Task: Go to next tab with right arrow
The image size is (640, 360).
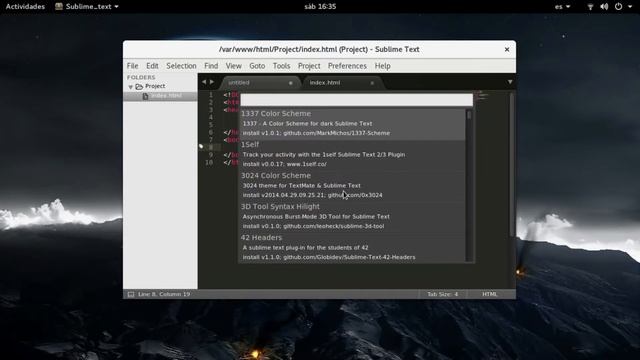Action: 212,82
